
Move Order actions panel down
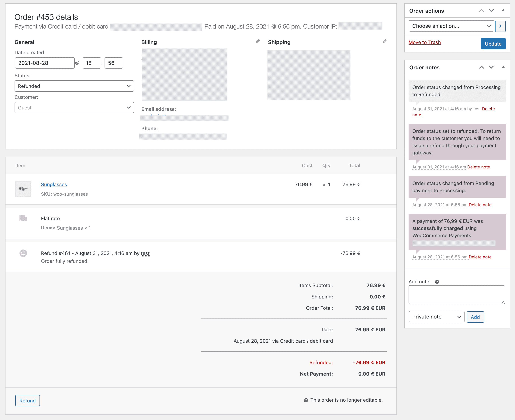click(x=491, y=11)
